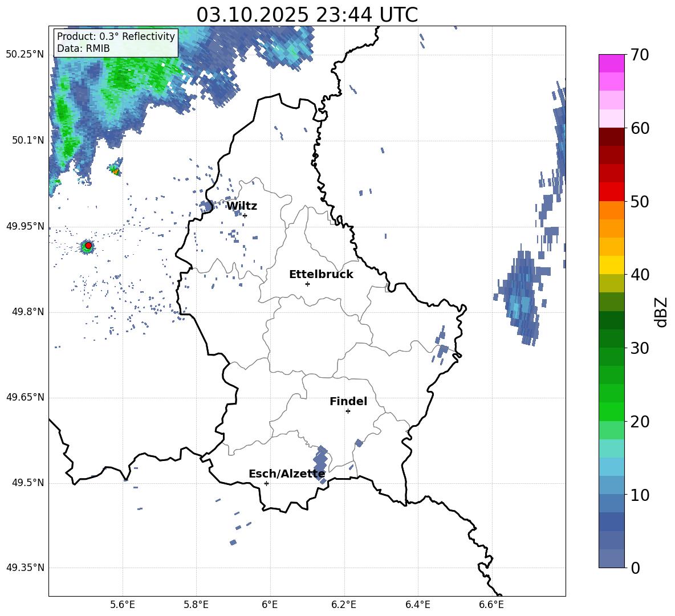Click the "Data: RMIB" text
This screenshot has height=616, width=675.
click(x=83, y=48)
